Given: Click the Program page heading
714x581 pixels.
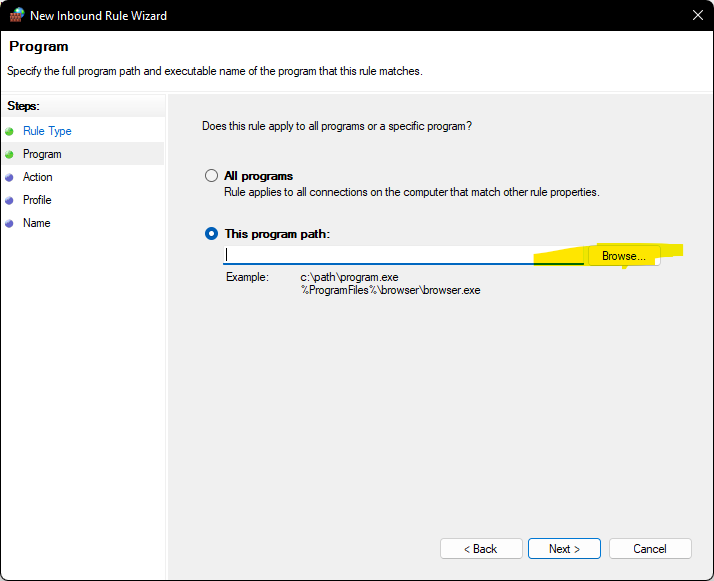Looking at the screenshot, I should click(x=39, y=46).
